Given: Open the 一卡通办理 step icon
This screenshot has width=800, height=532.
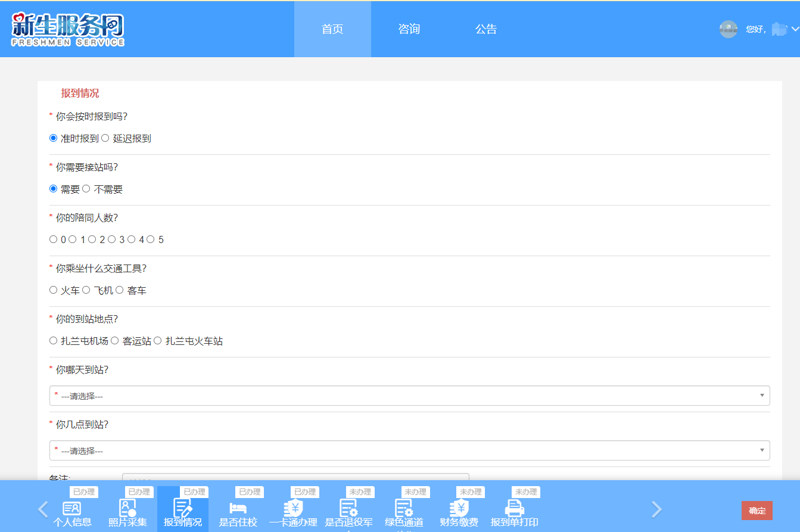Looking at the screenshot, I should [x=294, y=508].
